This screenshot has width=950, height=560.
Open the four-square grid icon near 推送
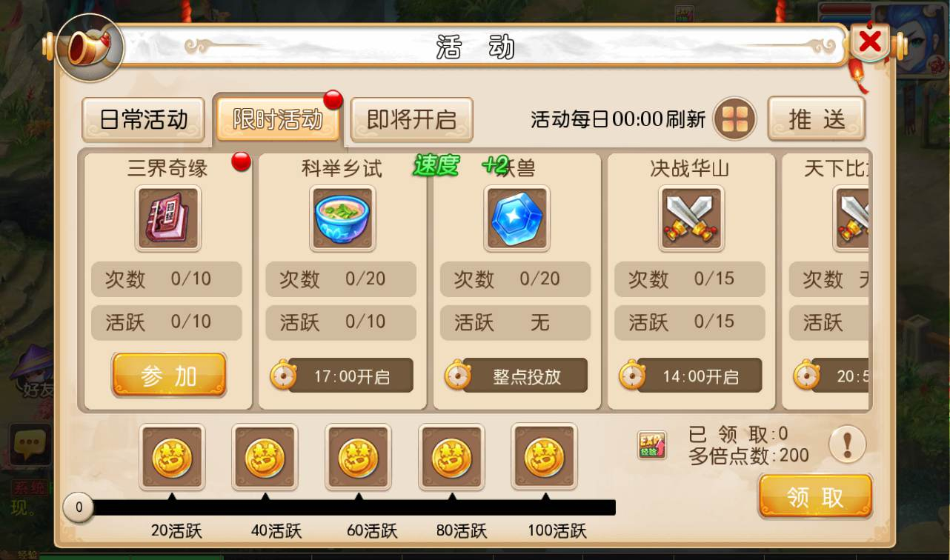point(734,119)
